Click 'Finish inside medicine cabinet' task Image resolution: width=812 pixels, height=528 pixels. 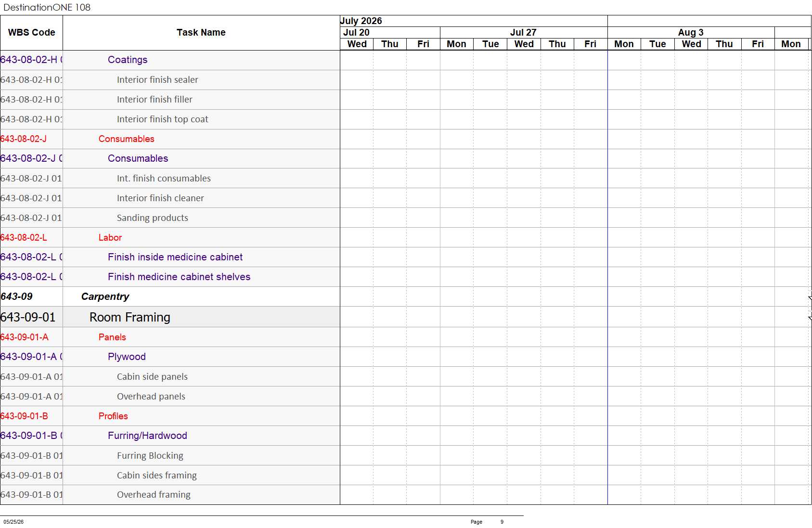175,258
